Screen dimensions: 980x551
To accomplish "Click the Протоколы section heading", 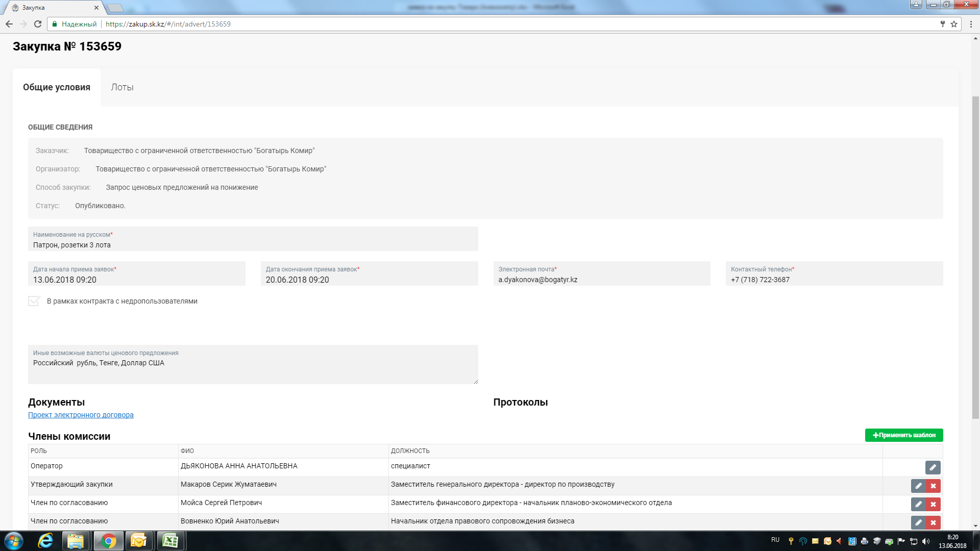I will pos(520,402).
